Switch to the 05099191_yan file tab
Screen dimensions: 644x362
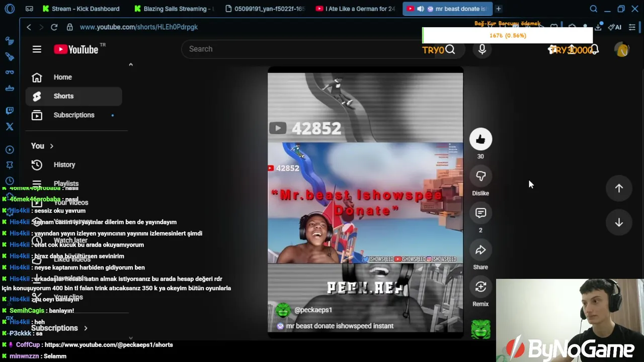tap(265, 9)
